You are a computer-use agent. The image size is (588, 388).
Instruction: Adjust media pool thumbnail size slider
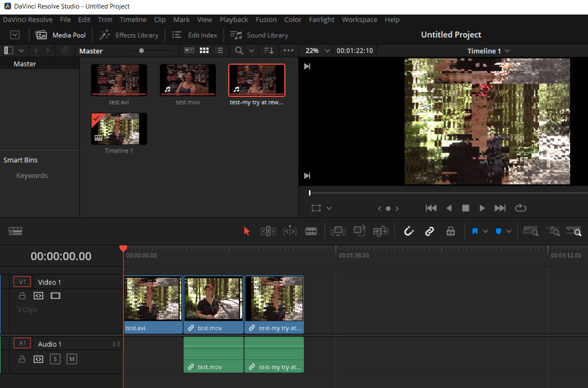[141, 50]
